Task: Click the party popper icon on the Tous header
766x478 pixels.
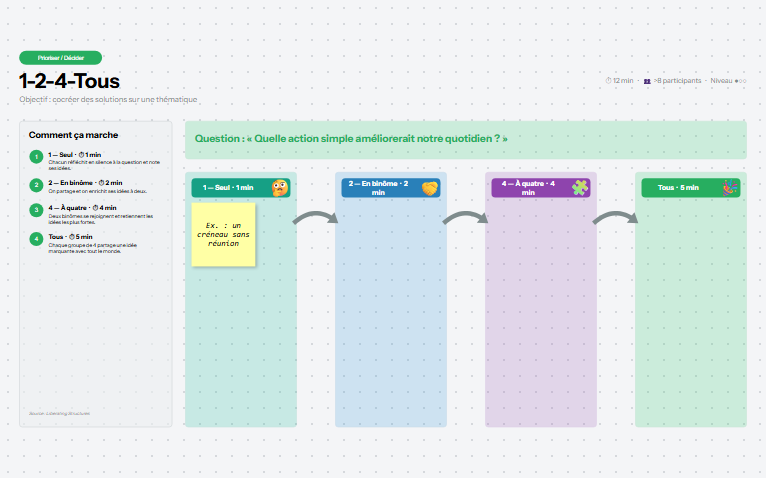Action: tap(730, 188)
